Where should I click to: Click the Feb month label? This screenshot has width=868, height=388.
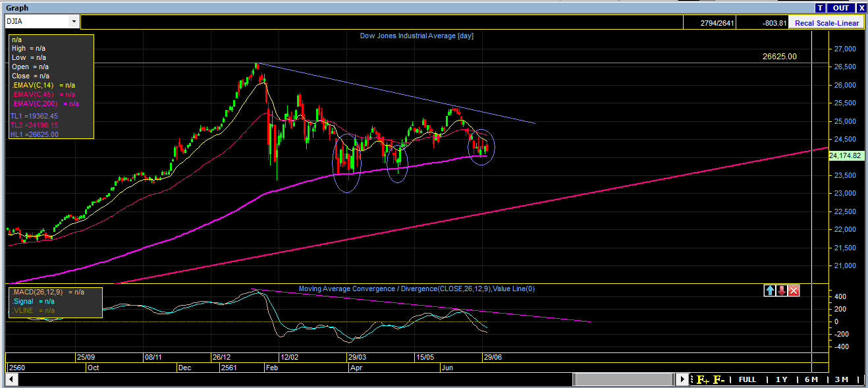coord(271,367)
